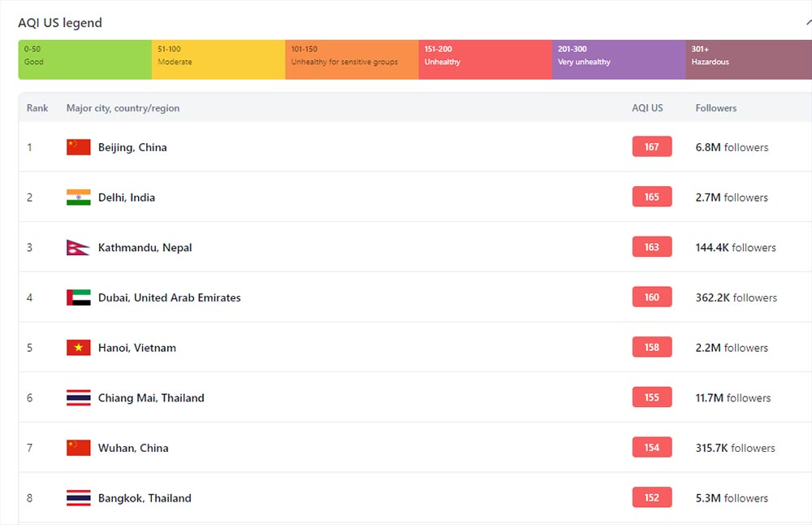Click the 158 AQI badge for Hanoi

click(651, 348)
